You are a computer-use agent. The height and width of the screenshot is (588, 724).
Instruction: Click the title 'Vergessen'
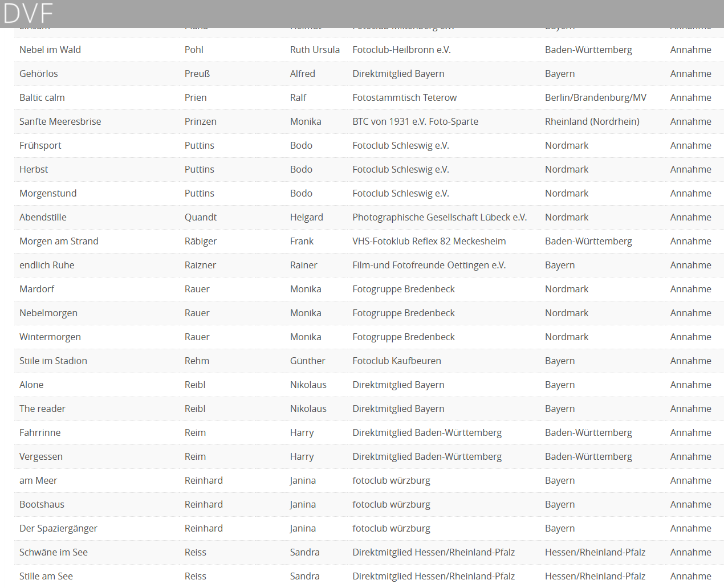(x=41, y=456)
